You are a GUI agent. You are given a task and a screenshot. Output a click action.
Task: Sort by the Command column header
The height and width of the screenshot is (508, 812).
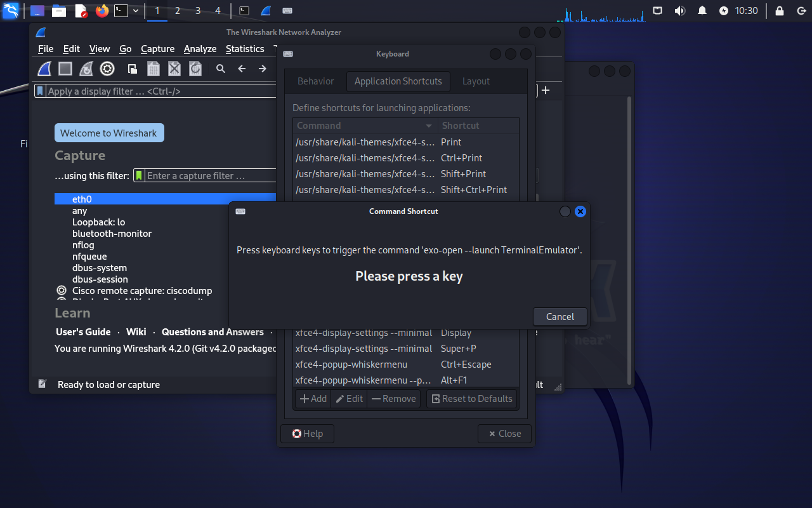click(x=365, y=126)
